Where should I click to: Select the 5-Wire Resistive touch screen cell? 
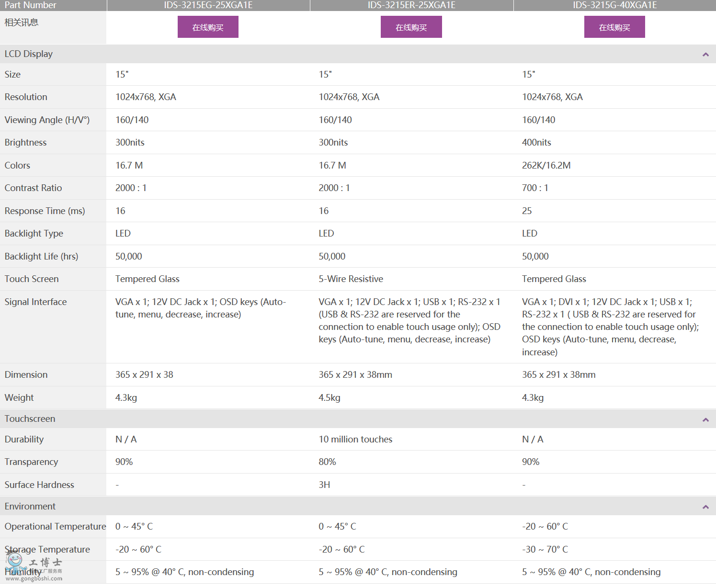tap(351, 279)
